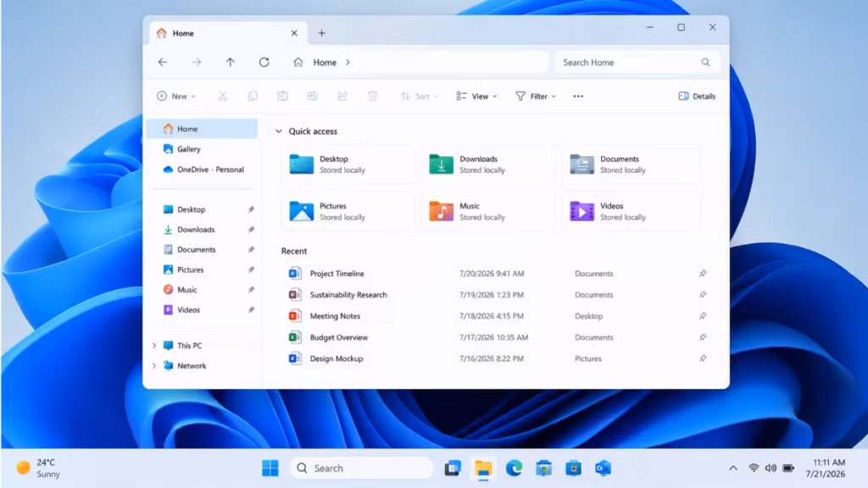Go back with the left arrow
The width and height of the screenshot is (868, 488).
[x=163, y=62]
